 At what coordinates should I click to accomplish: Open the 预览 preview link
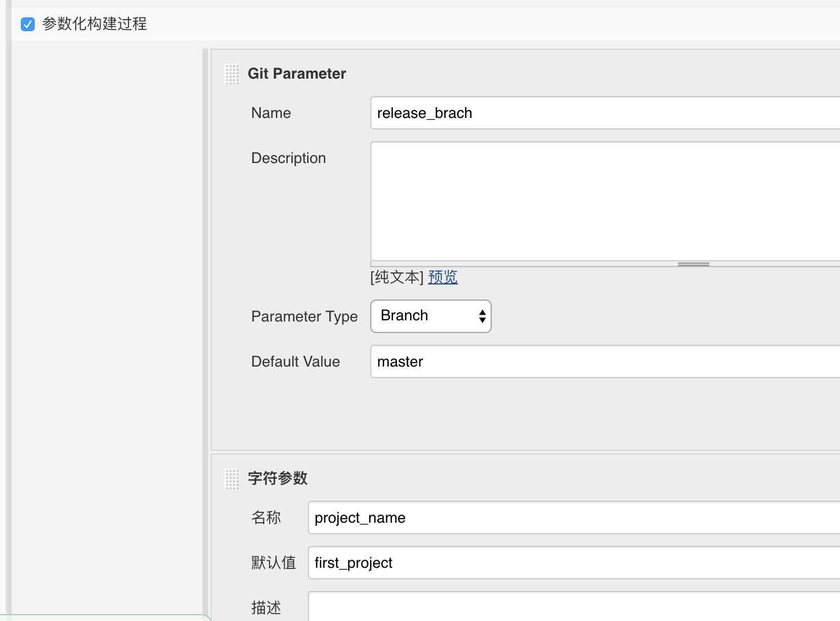click(443, 277)
